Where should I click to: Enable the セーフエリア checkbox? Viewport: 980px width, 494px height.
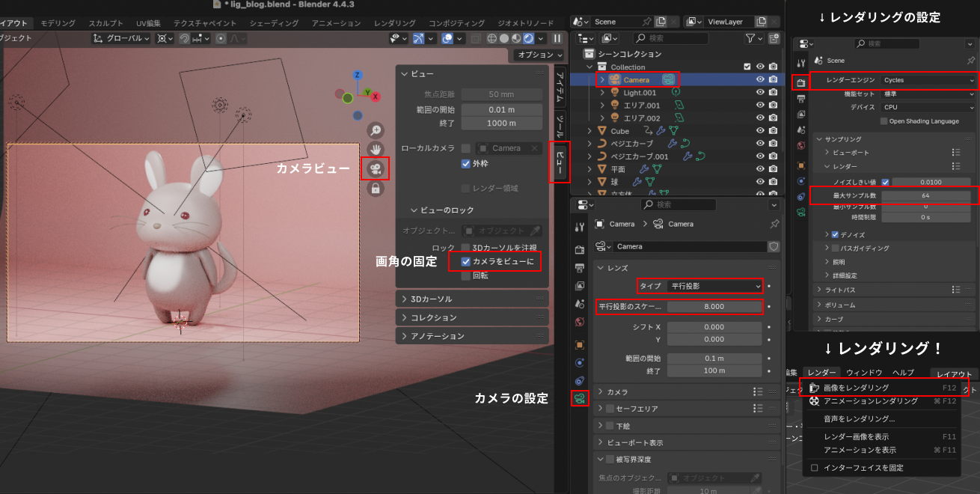click(x=610, y=409)
